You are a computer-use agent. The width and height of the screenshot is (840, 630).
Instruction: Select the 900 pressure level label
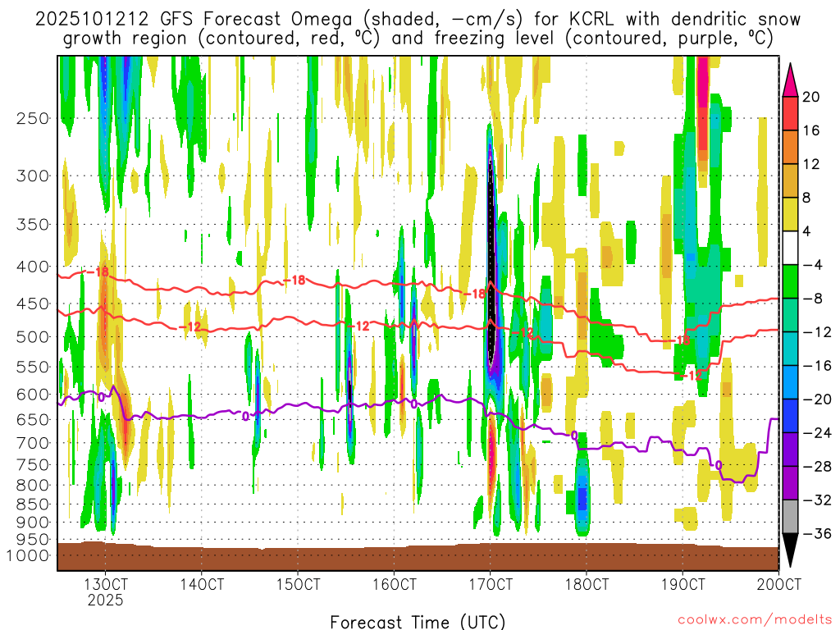point(33,523)
